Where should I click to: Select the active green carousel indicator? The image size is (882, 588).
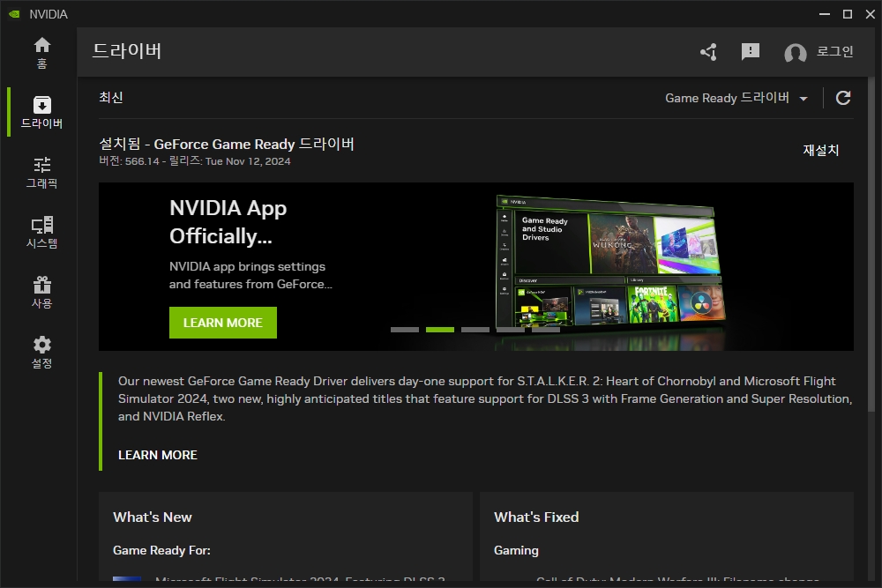pos(440,330)
